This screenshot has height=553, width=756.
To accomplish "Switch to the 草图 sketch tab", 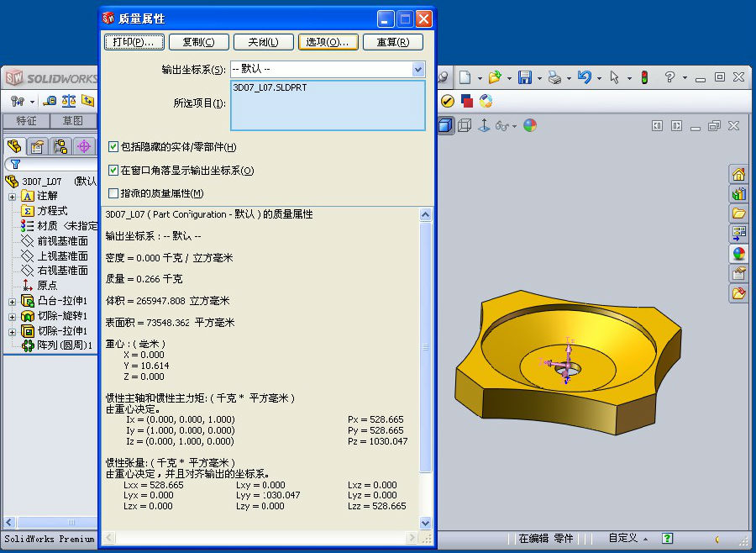I will click(x=73, y=121).
